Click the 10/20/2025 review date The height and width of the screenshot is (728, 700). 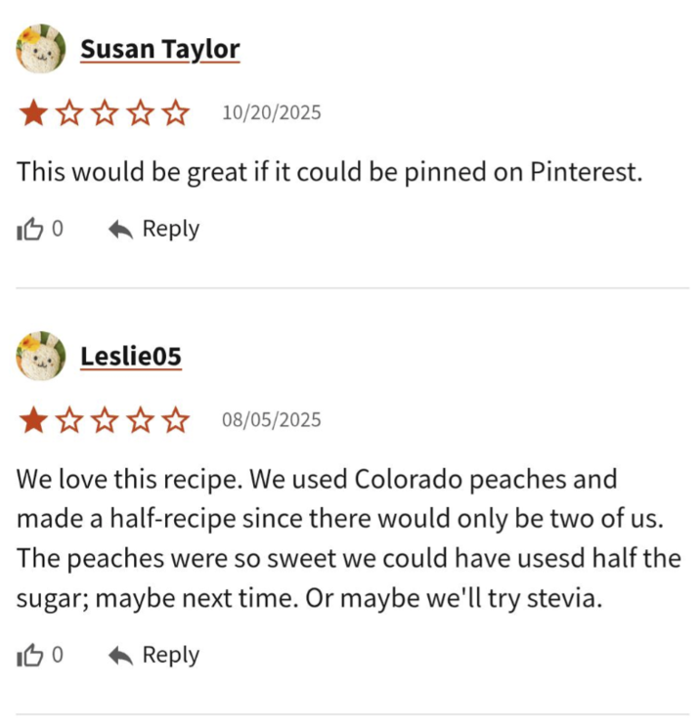[271, 113]
